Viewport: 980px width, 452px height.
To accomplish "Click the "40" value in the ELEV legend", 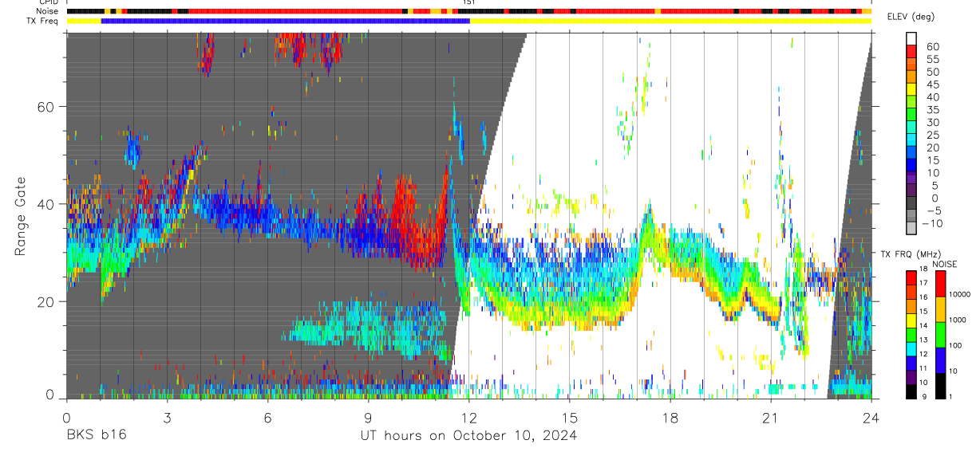I will (x=932, y=96).
